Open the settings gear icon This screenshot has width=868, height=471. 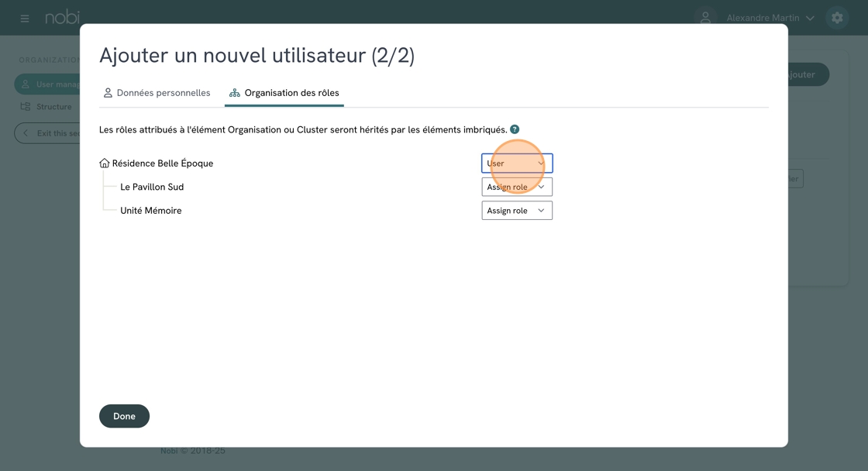pos(837,18)
